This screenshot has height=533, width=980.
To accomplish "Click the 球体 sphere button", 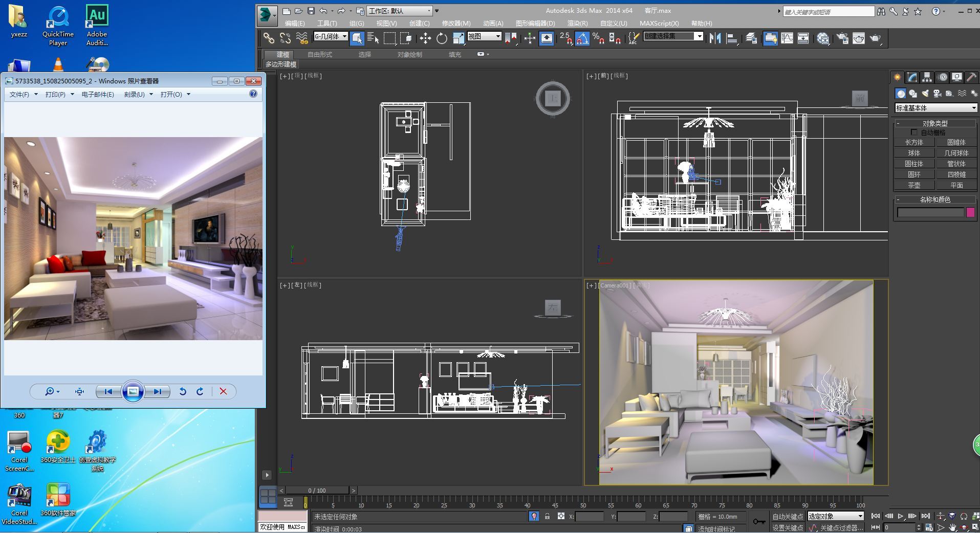I will [x=914, y=153].
